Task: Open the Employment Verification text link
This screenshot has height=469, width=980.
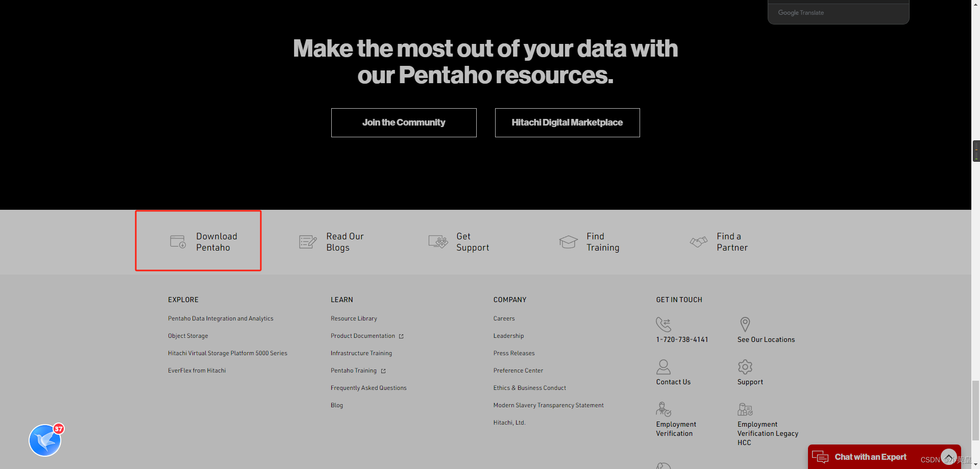Action: coord(676,429)
